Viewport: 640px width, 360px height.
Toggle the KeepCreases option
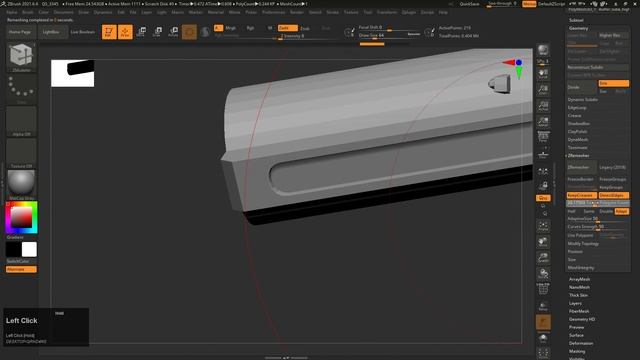[582, 196]
